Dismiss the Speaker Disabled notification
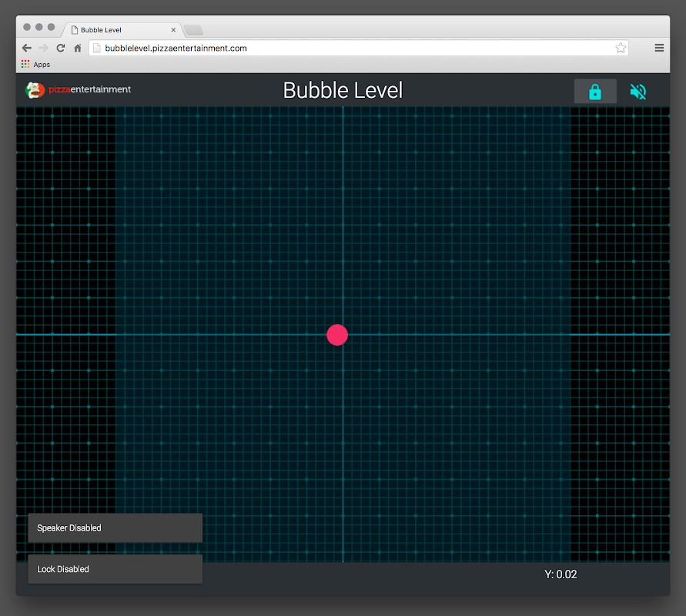Screen dimensions: 686x616 [115, 528]
